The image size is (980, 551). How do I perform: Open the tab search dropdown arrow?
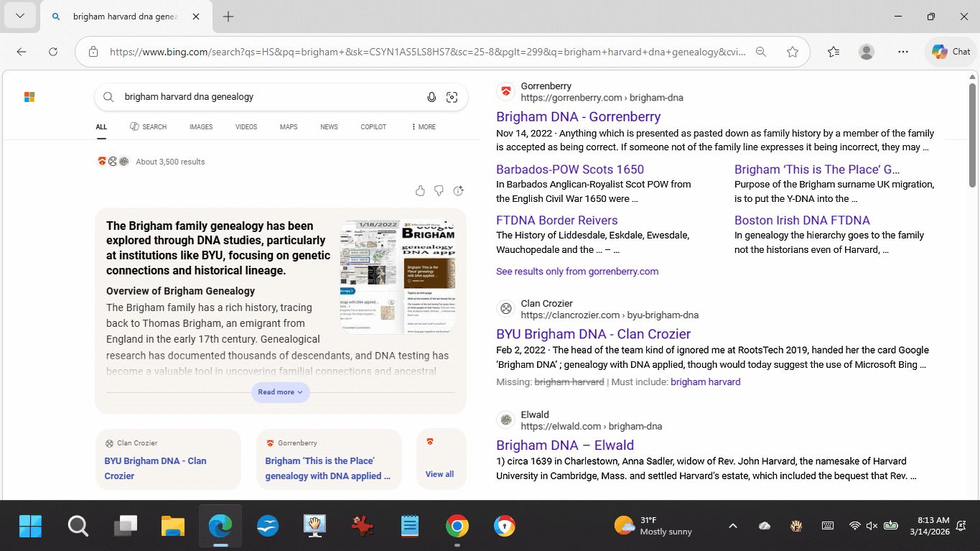[x=19, y=17]
